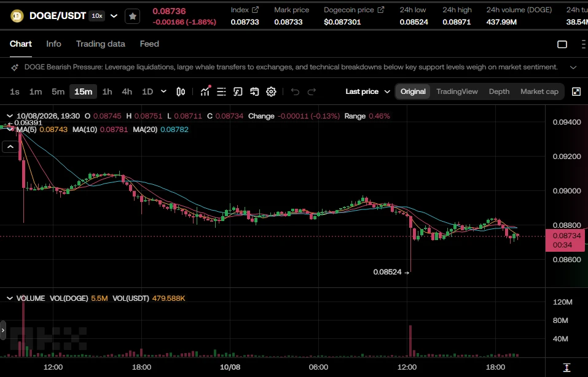Open the Index external link icon
This screenshot has width=588, height=377.
coord(256,10)
